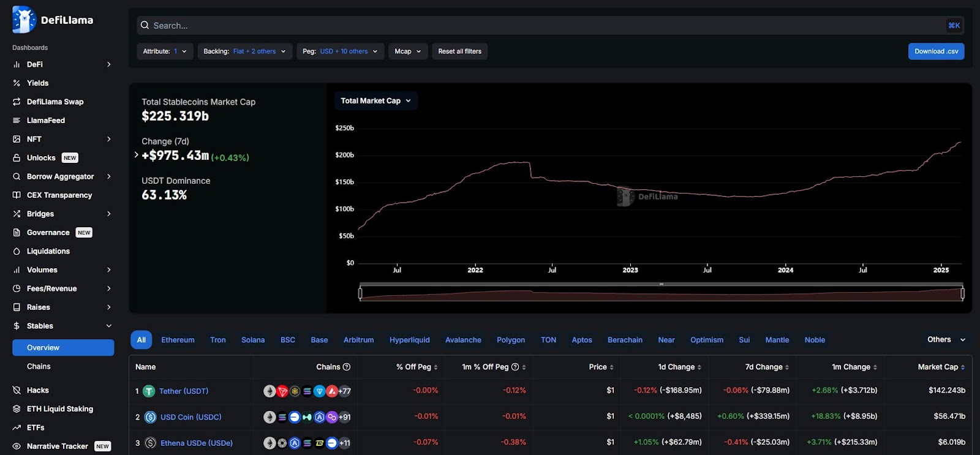The width and height of the screenshot is (980, 455).
Task: Click the Governance document icon
Action: 17,233
